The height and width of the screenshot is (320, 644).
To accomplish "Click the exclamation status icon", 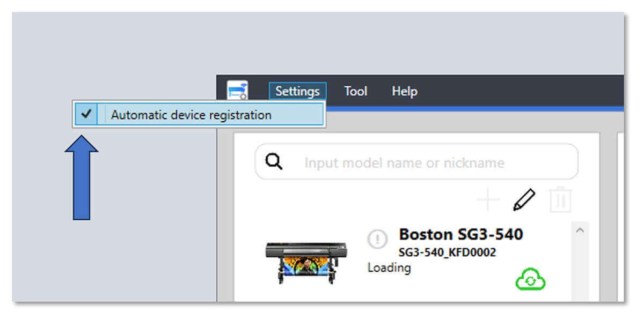I will pos(378,240).
